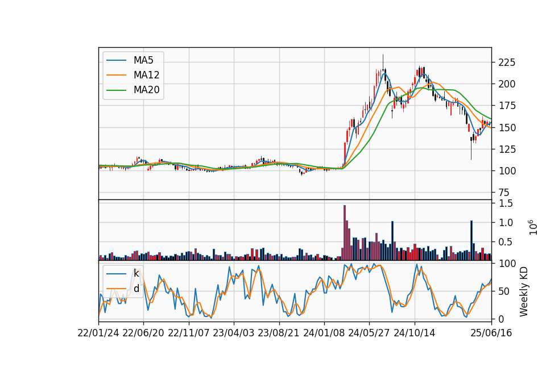The image size is (546, 392).
Task: Click the 24/05/27 date tick label
Action: click(369, 333)
